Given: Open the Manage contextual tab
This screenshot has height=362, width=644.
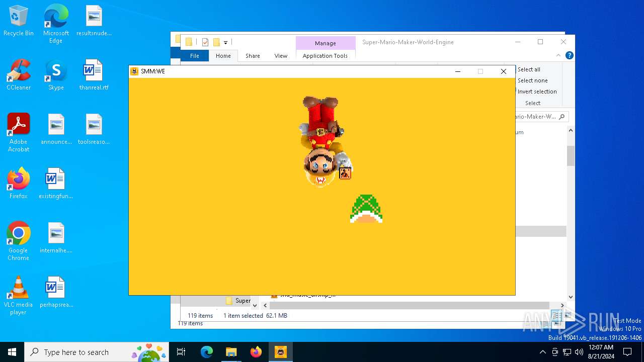Looking at the screenshot, I should (325, 43).
